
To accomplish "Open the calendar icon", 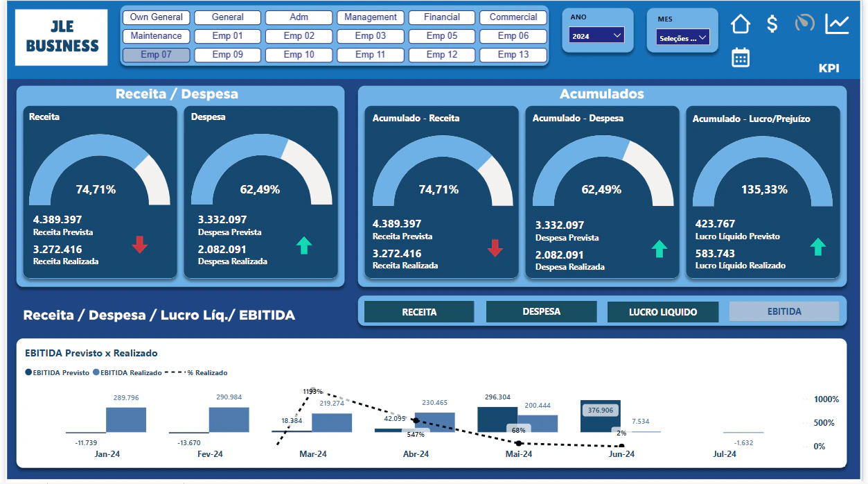I will tap(741, 58).
